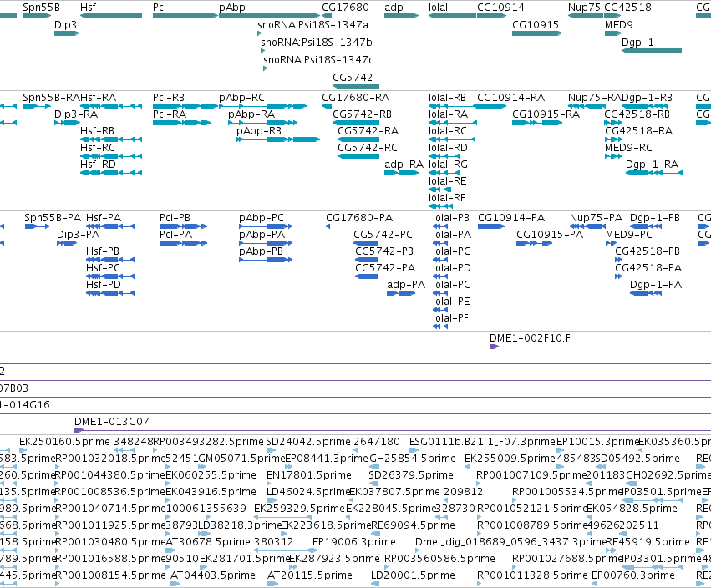
Task: Open EST RE69094.5prime
Action: (x=413, y=525)
